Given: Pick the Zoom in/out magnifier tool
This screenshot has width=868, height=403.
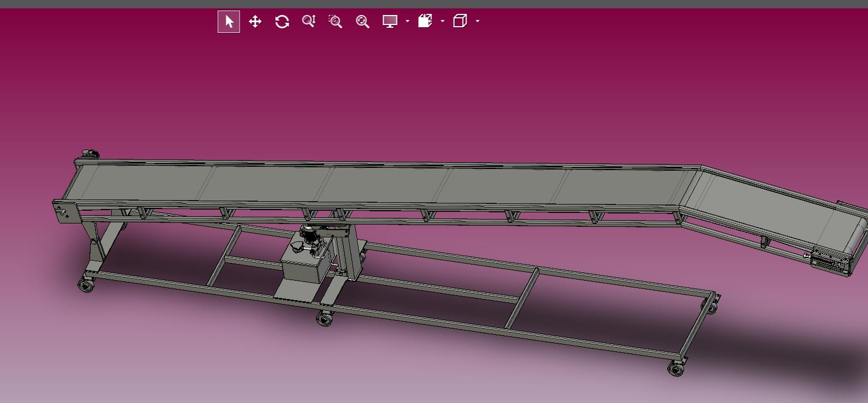Looking at the screenshot, I should 309,21.
